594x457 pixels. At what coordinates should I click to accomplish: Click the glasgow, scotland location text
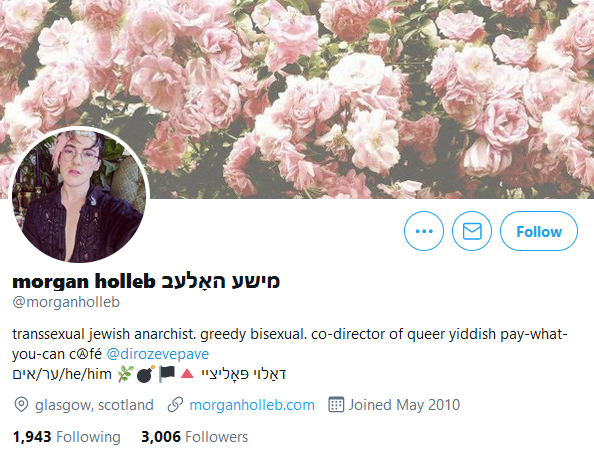(x=94, y=405)
